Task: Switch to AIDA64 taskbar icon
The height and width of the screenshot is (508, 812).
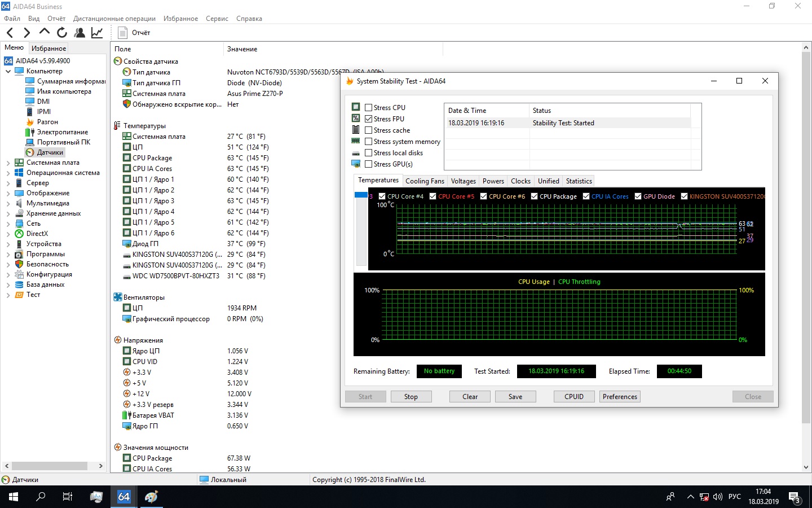Action: tap(124, 497)
